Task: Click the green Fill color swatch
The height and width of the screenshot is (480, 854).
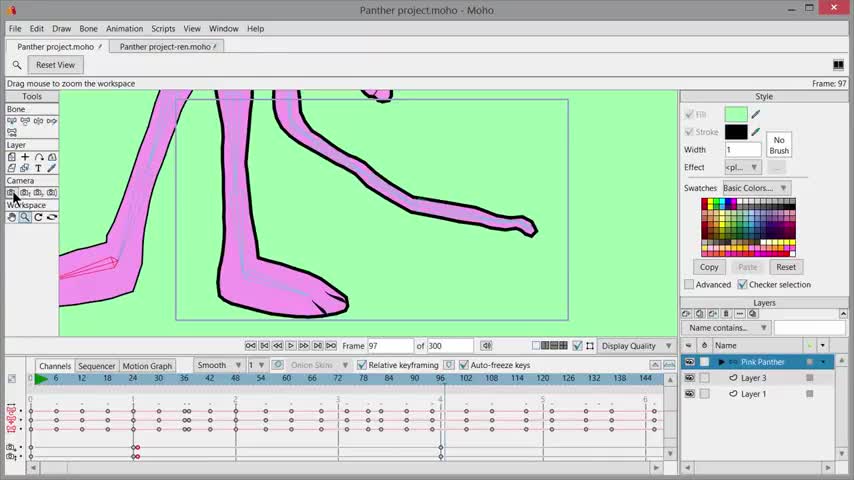Action: click(736, 114)
